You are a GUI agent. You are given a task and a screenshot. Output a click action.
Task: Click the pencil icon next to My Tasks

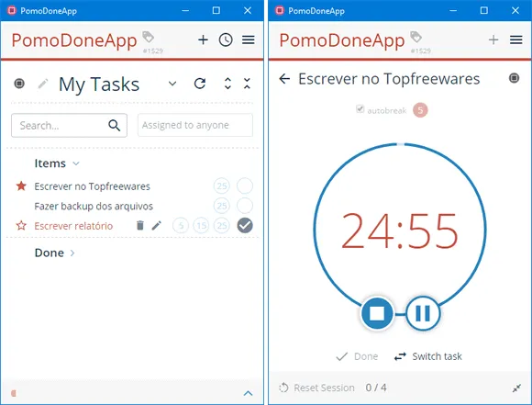(43, 84)
